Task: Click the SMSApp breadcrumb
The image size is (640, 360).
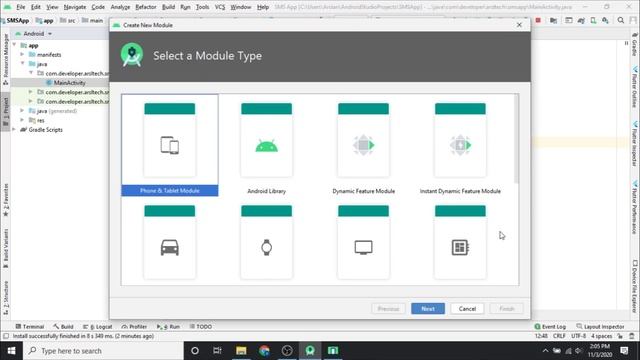Action: (15, 20)
